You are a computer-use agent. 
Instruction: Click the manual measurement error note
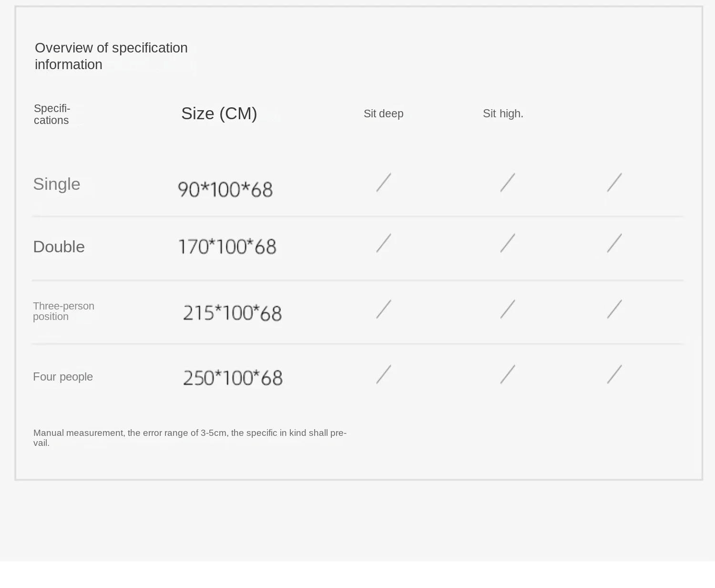coord(190,437)
